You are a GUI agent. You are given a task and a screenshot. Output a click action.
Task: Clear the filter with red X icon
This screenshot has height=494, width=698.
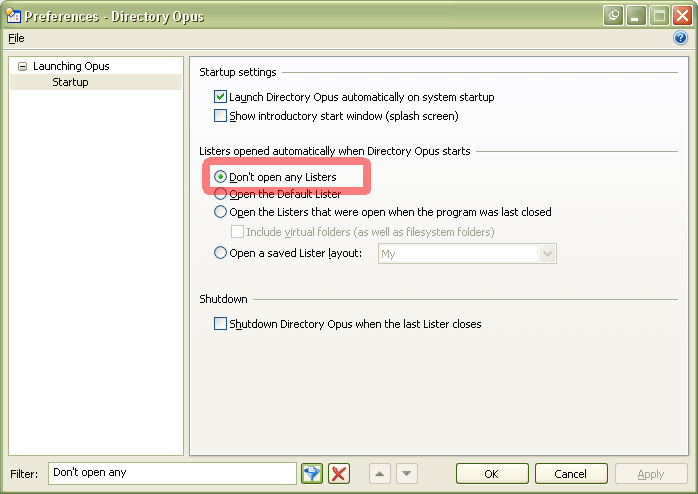click(339, 473)
